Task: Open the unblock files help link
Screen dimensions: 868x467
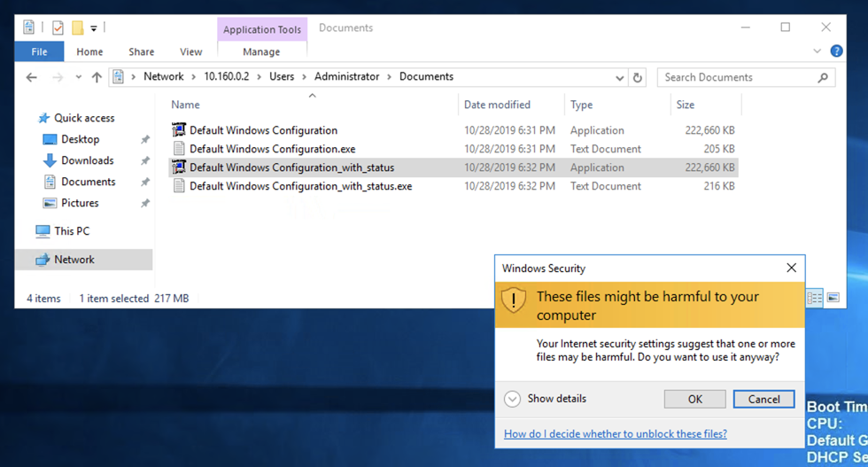Action: tap(615, 433)
